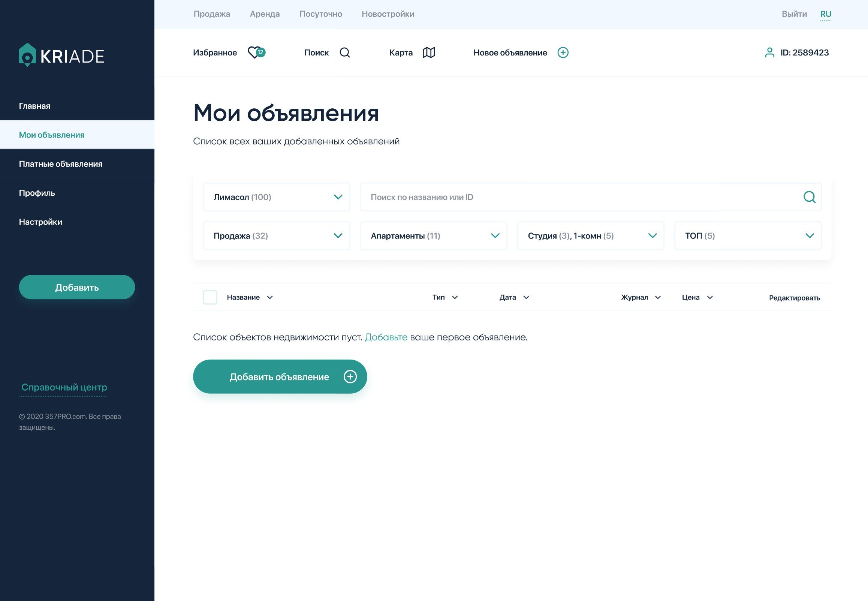This screenshot has width=868, height=601.
Task: Open Платные объявления in the sidebar
Action: tap(61, 164)
